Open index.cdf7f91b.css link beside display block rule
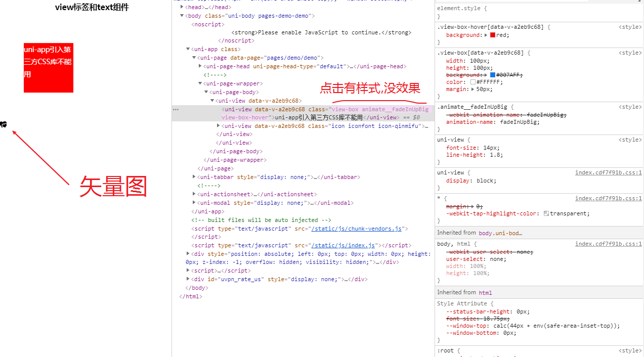 [x=609, y=172]
